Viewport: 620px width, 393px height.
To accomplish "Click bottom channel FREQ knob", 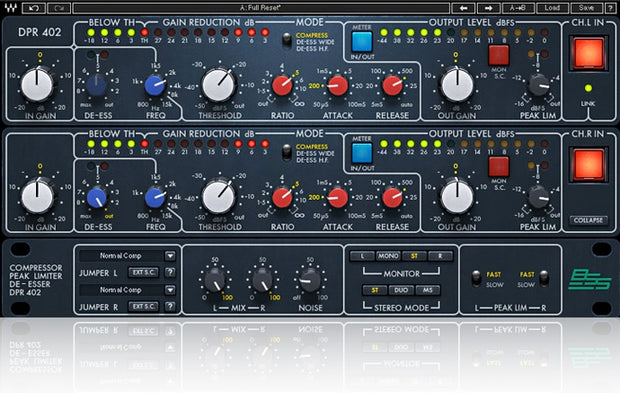I will point(155,197).
